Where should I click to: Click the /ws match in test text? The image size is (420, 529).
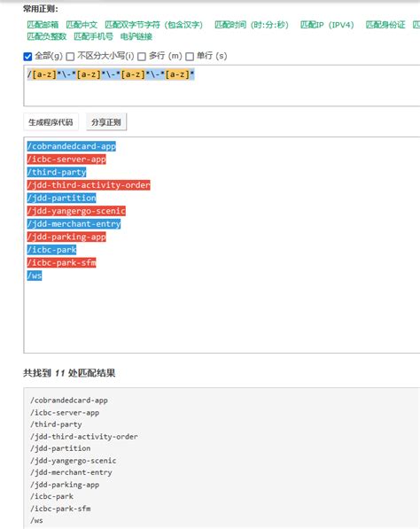pyautogui.click(x=35, y=276)
